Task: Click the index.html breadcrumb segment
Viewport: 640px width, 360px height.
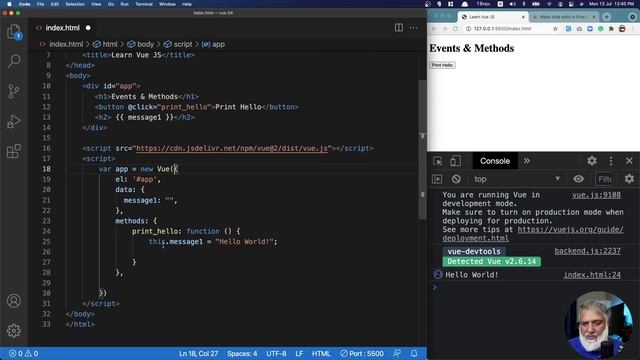Action: point(62,44)
